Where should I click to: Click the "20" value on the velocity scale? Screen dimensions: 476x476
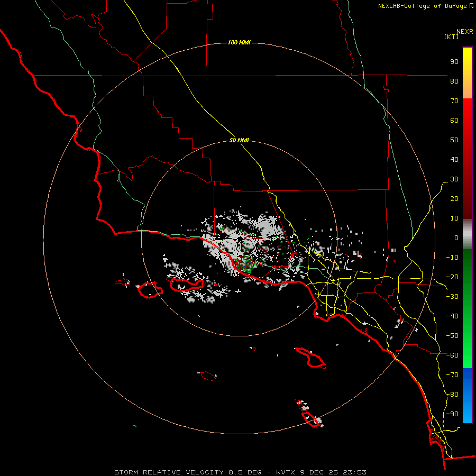point(454,199)
